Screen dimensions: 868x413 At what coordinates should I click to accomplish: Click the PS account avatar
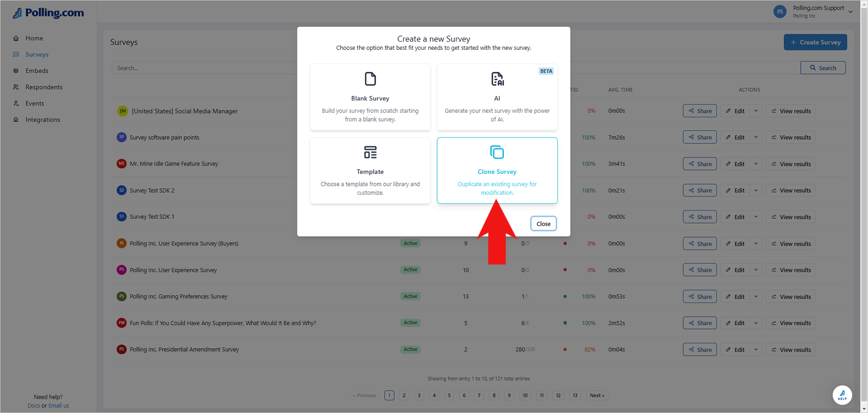pos(780,12)
